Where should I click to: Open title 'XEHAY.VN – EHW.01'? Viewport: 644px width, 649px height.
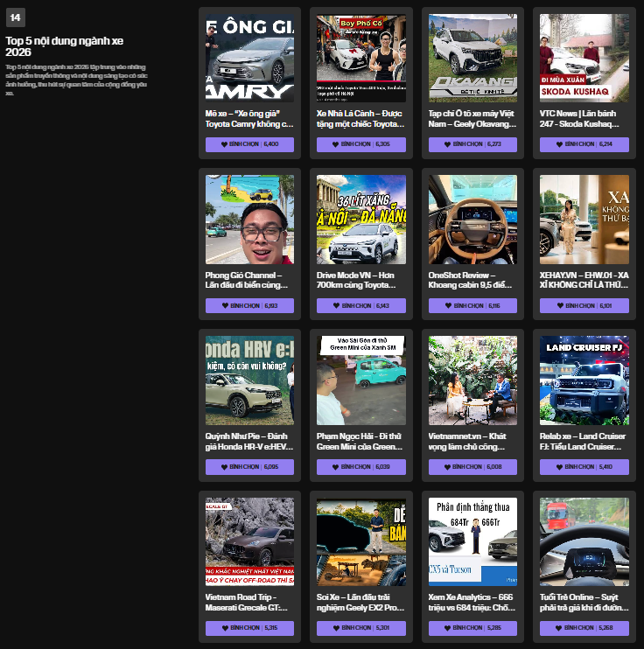(x=584, y=280)
